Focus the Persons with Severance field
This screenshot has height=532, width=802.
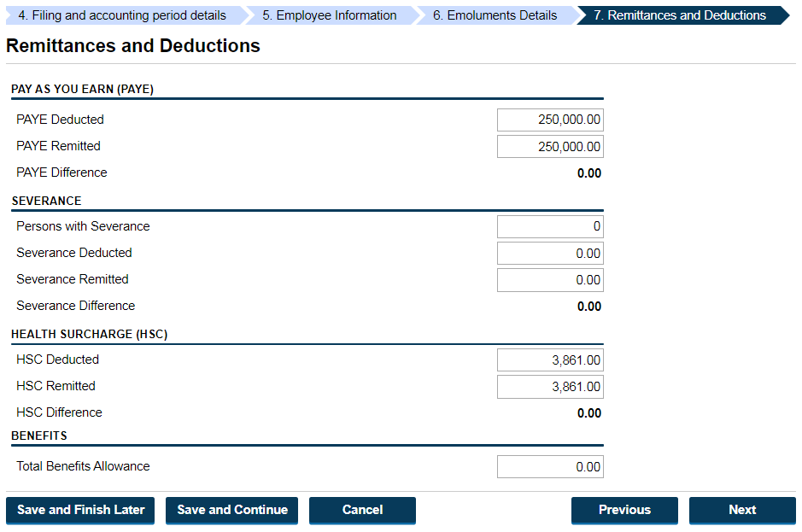[x=550, y=227]
